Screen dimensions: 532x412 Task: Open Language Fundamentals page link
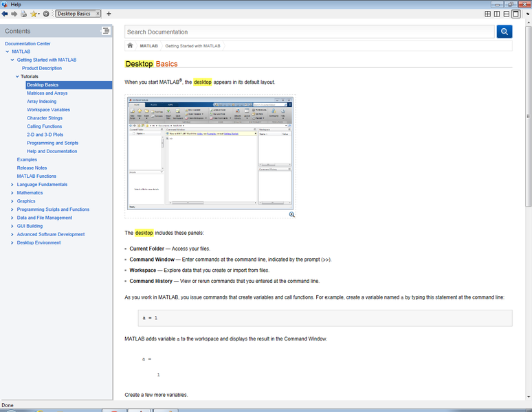[x=42, y=184]
